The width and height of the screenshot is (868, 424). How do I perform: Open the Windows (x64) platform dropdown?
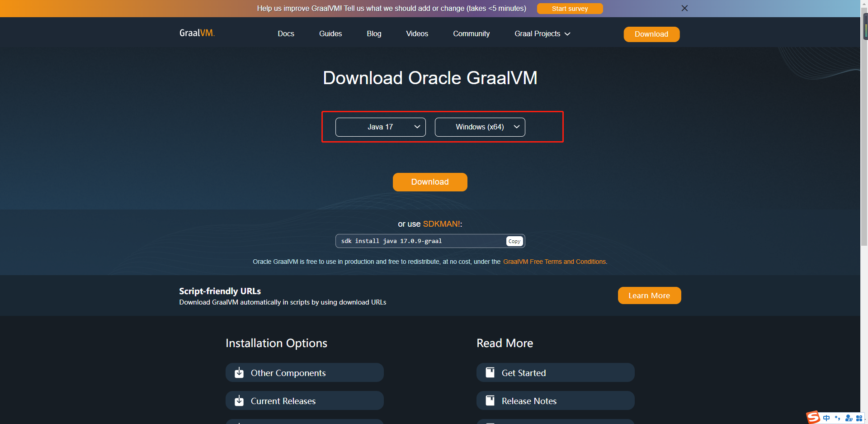click(x=480, y=127)
